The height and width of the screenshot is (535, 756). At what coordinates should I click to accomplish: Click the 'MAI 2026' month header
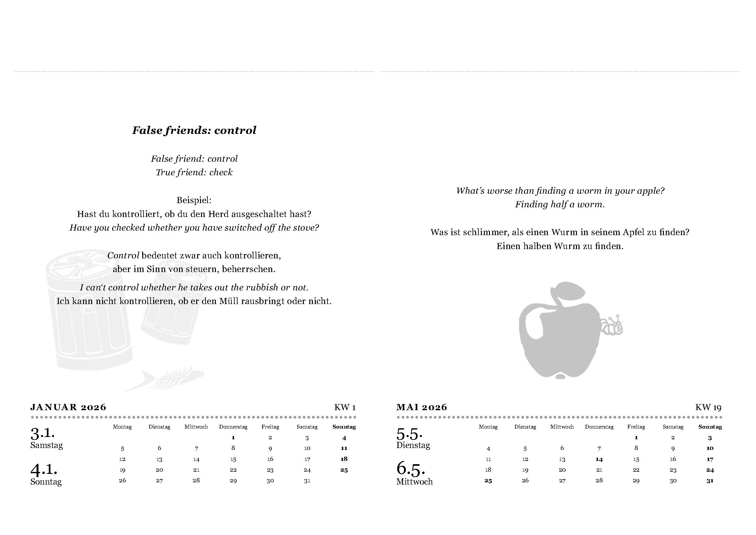tap(422, 407)
